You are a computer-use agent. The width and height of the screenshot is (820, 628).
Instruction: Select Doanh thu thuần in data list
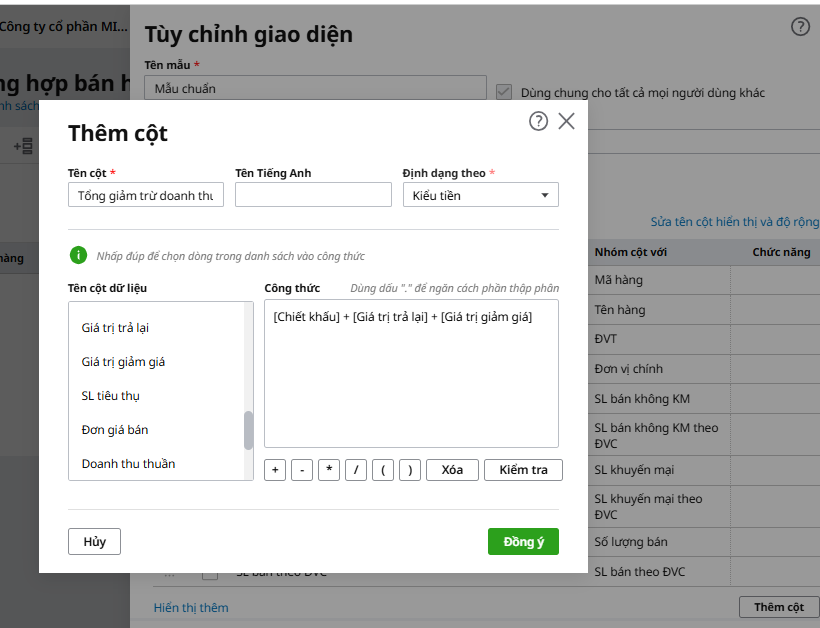pos(128,464)
